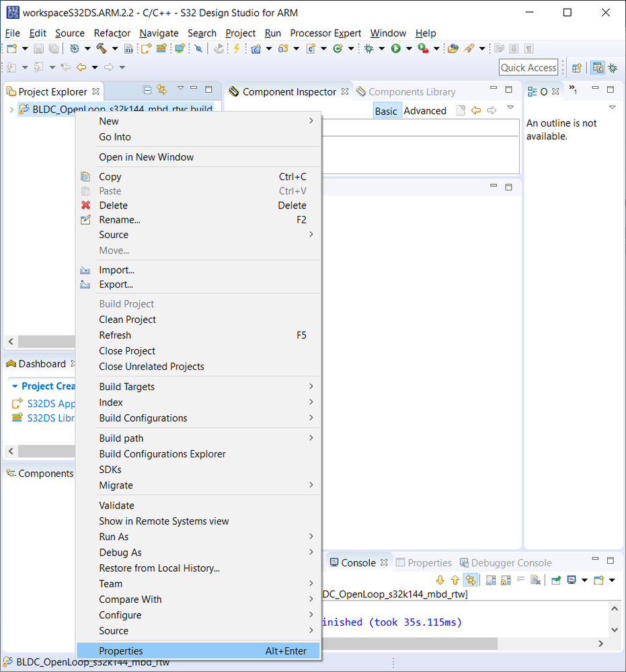
Task: Choose Delete in context menu
Action: [x=198, y=205]
